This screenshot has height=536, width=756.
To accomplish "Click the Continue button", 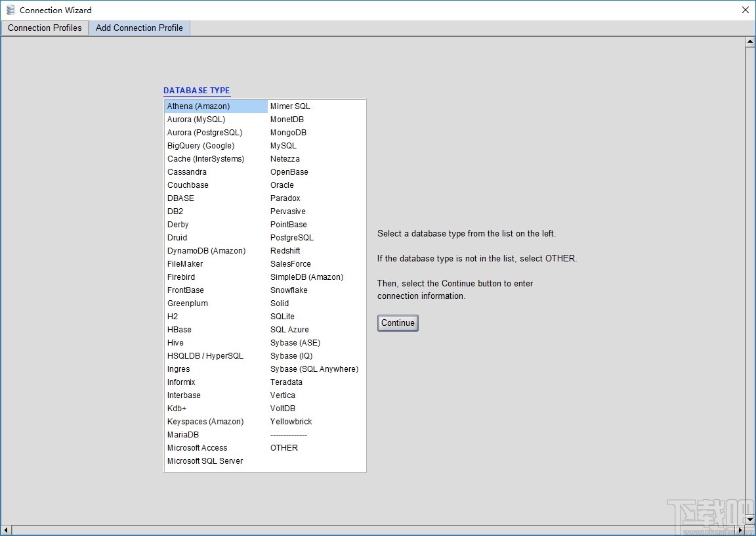I will tap(398, 323).
